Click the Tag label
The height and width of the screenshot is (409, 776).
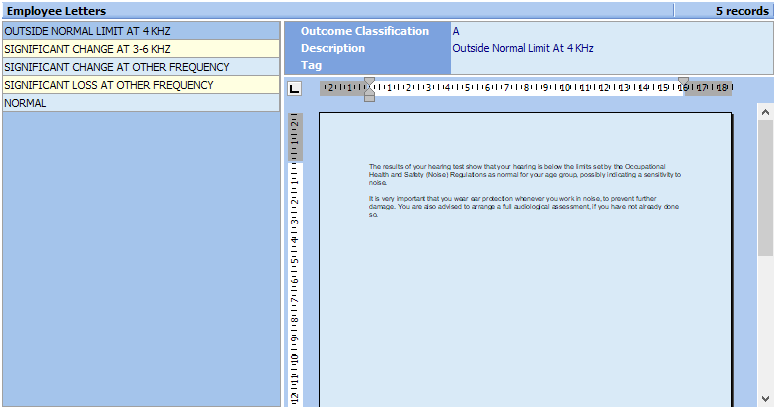(x=311, y=65)
